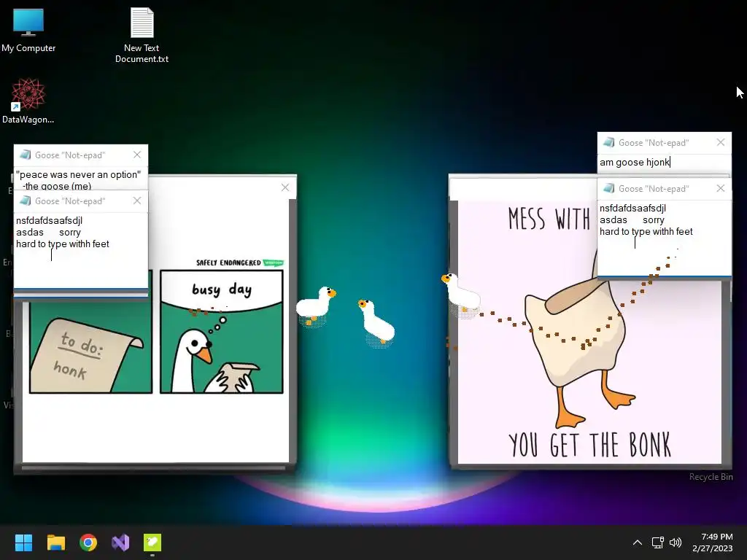747x560 pixels.
Task: Close the "peace was never an option" notepad
Action: [137, 155]
